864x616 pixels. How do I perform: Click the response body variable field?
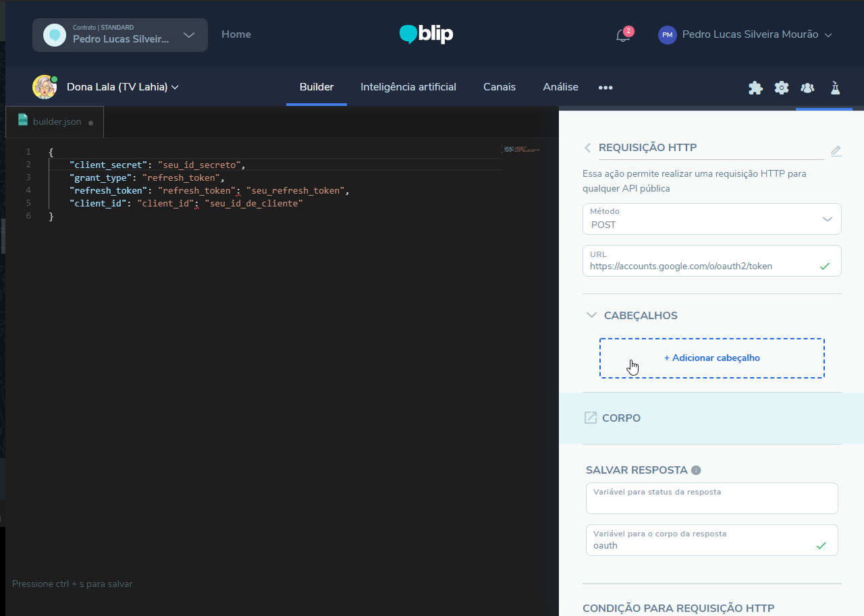(712, 540)
